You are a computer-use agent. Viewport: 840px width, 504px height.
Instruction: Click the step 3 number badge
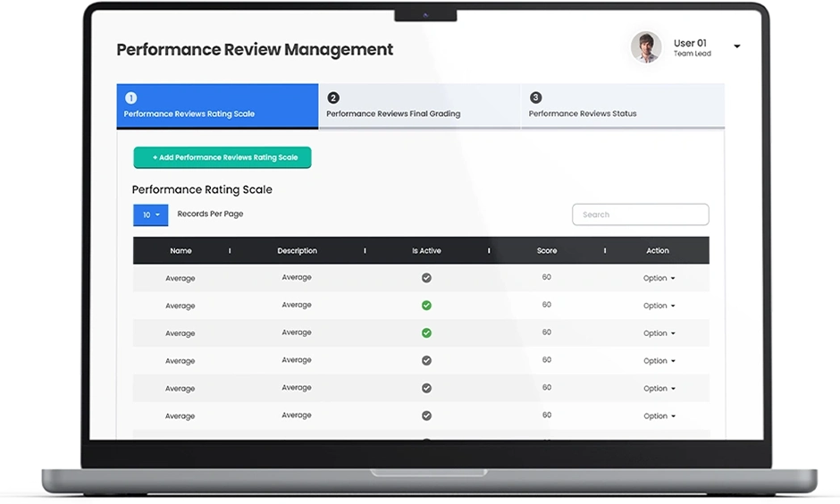click(x=535, y=97)
